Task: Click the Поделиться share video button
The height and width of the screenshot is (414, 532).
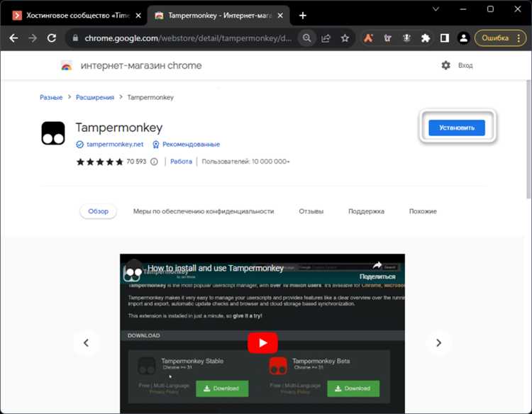Action: 377,271
